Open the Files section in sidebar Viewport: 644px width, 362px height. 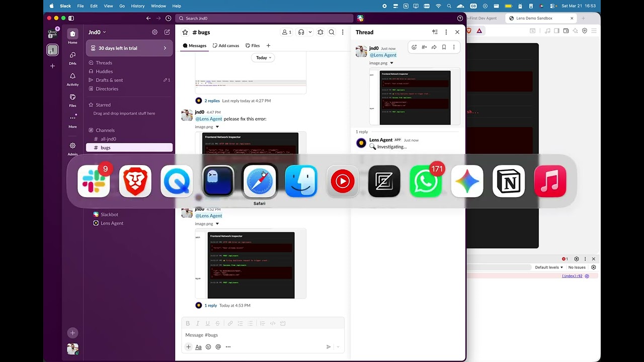point(72,97)
